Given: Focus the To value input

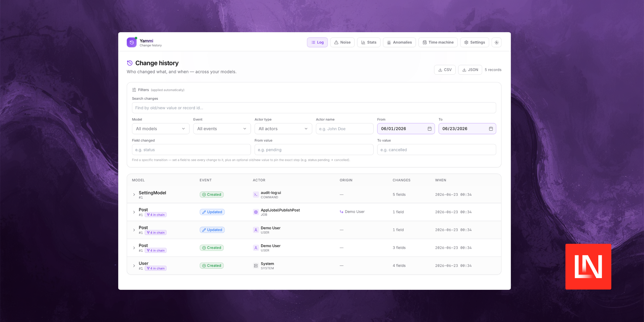Looking at the screenshot, I should [436, 150].
